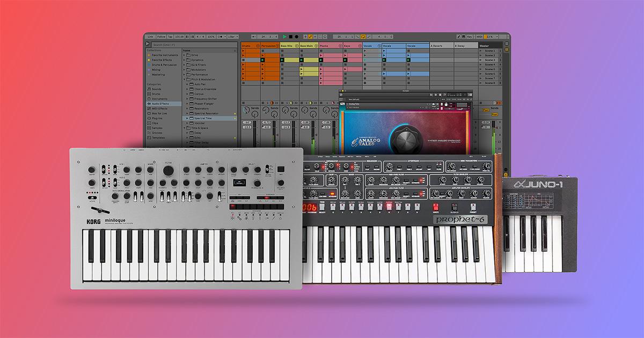644x338 pixels.
Task: Click the browser search field
Action: 194,45
